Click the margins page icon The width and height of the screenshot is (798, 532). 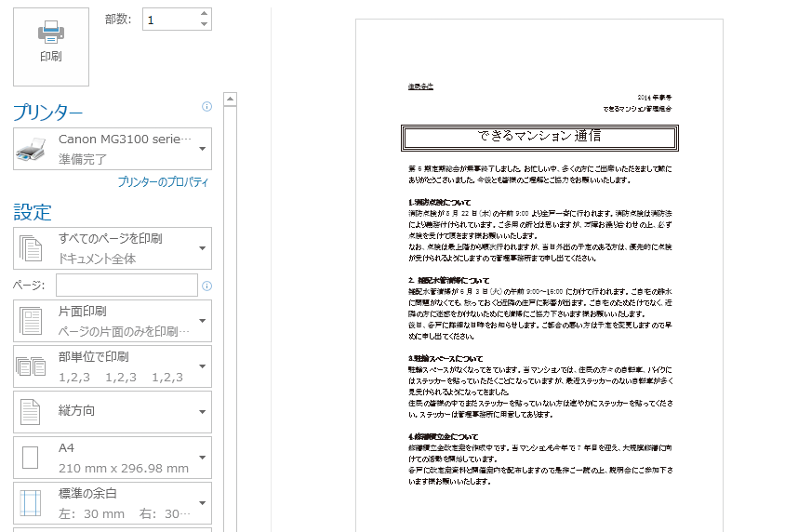coord(30,503)
